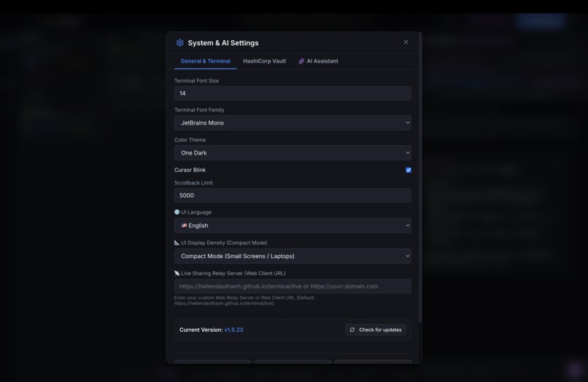Click the satellite icon beside Live Sharing Relay Server
This screenshot has height=382, width=588.
[x=177, y=273]
